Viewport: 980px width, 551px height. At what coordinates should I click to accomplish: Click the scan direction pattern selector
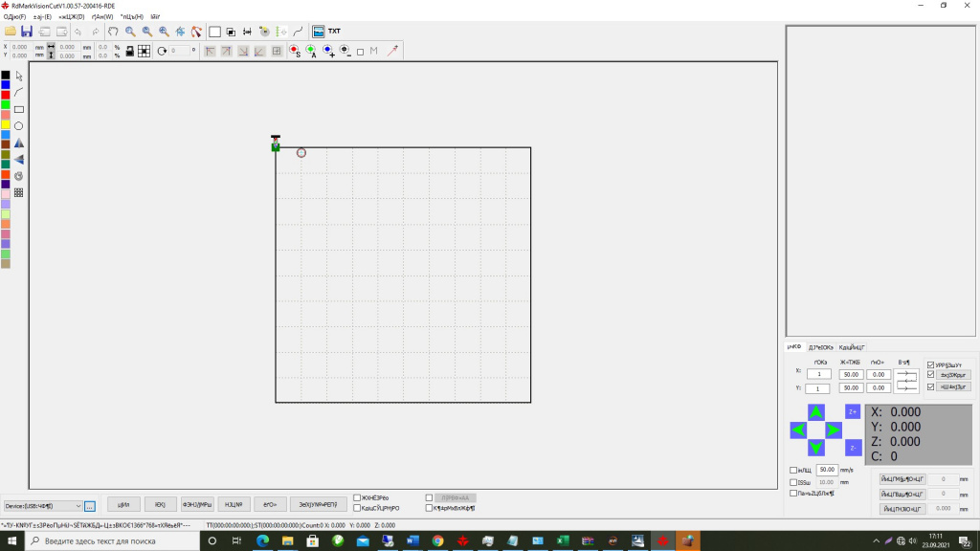[x=906, y=381]
